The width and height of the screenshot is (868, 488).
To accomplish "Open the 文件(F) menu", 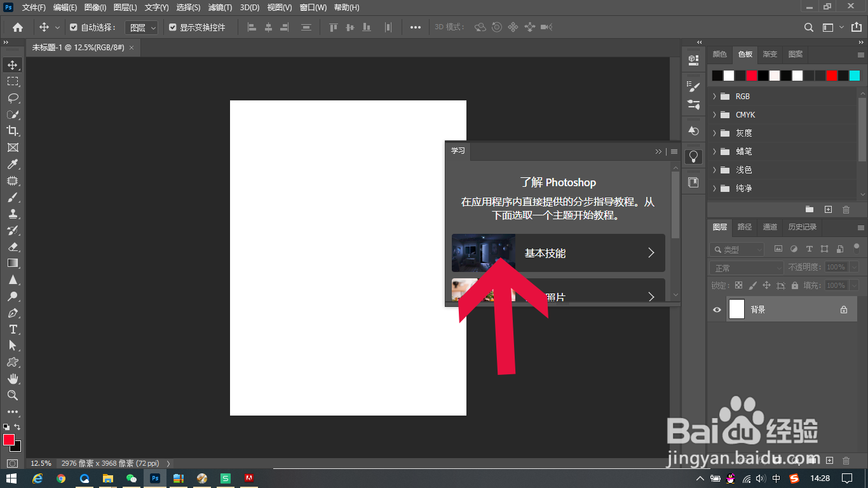I will coord(34,8).
